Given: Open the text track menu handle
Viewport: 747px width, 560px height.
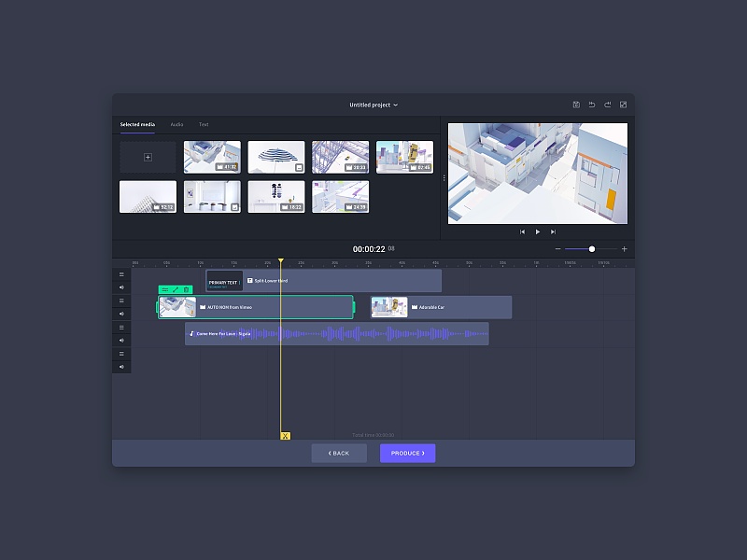Looking at the screenshot, I should (121, 274).
